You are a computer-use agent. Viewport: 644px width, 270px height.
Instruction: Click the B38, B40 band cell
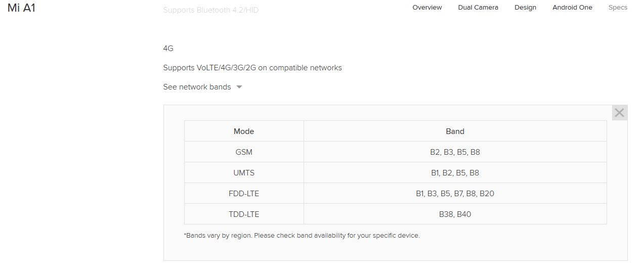click(x=455, y=214)
